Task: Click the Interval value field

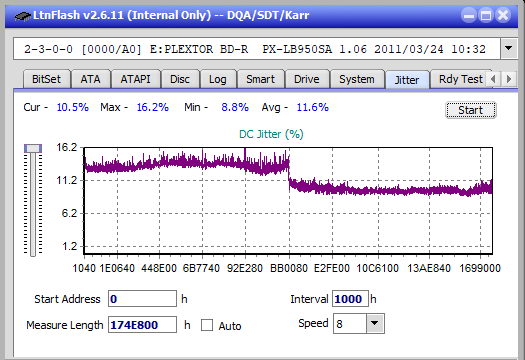Action: pyautogui.click(x=350, y=299)
